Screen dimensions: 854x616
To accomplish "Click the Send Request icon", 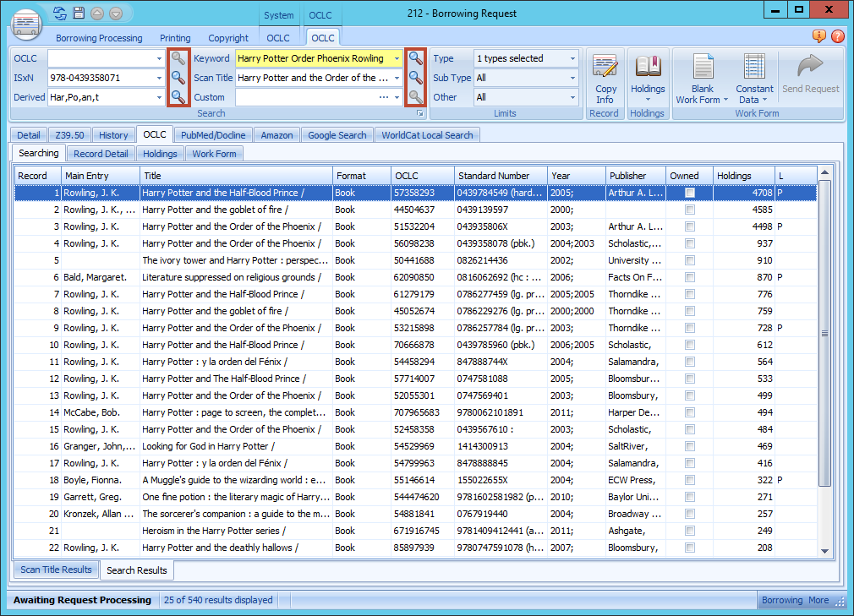I will tap(810, 74).
